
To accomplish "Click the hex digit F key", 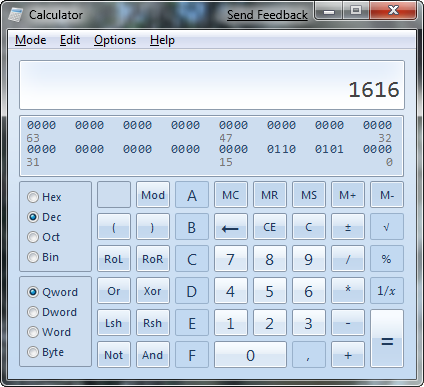I will point(192,355).
